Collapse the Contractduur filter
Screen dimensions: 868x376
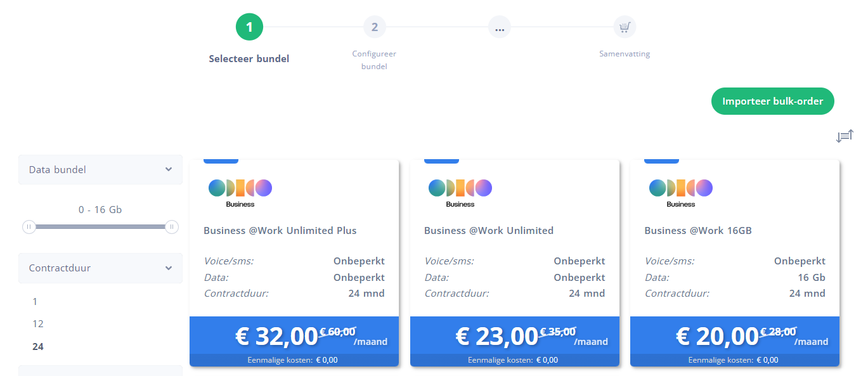[100, 268]
